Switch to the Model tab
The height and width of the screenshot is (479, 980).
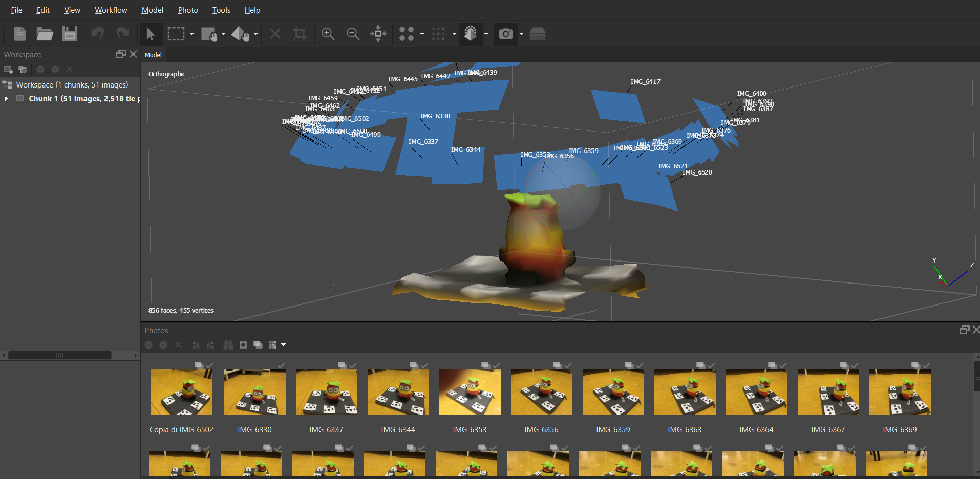click(153, 55)
